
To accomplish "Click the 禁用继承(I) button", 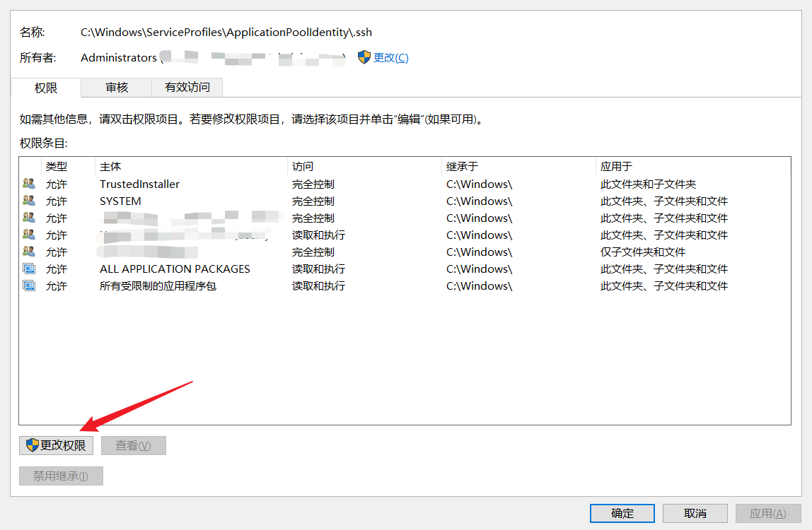I will [61, 476].
